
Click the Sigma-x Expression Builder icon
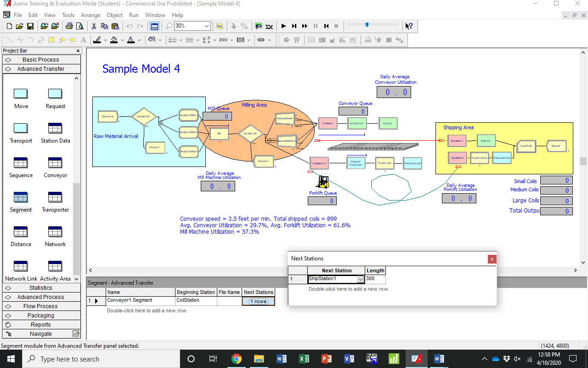[269, 26]
